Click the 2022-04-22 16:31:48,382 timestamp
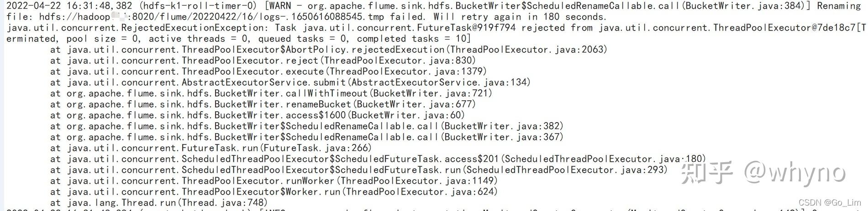Screen dimensions: 868x211 (69, 6)
